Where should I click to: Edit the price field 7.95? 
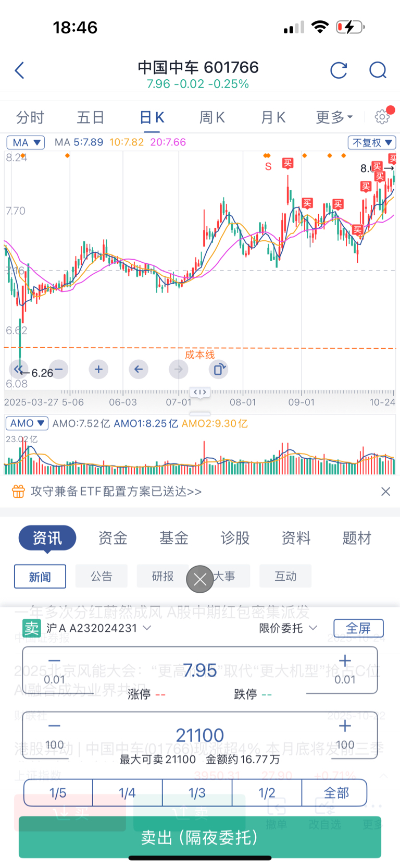pyautogui.click(x=200, y=670)
